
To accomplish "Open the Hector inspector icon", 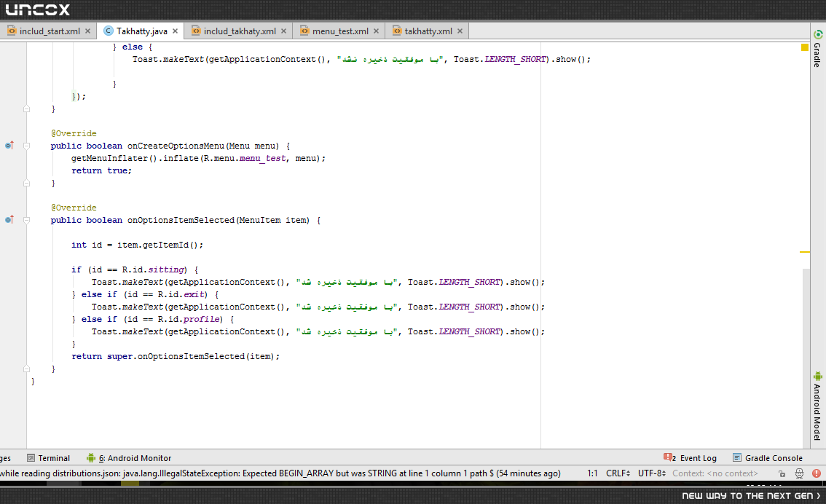I will coord(799,473).
